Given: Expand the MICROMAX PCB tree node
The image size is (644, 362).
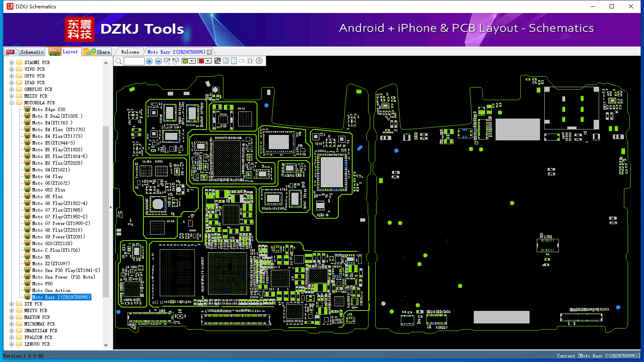Looking at the screenshot, I should click(x=12, y=324).
